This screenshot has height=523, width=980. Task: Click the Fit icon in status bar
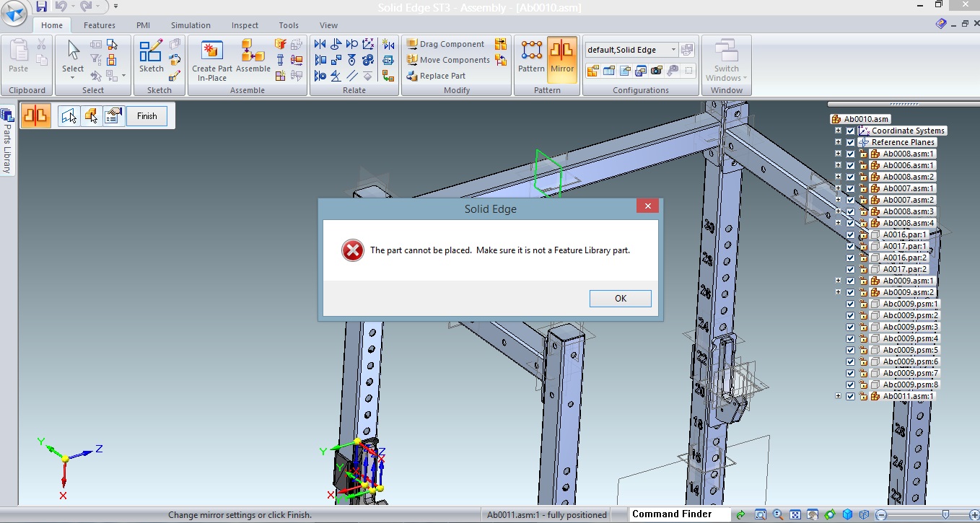795,514
